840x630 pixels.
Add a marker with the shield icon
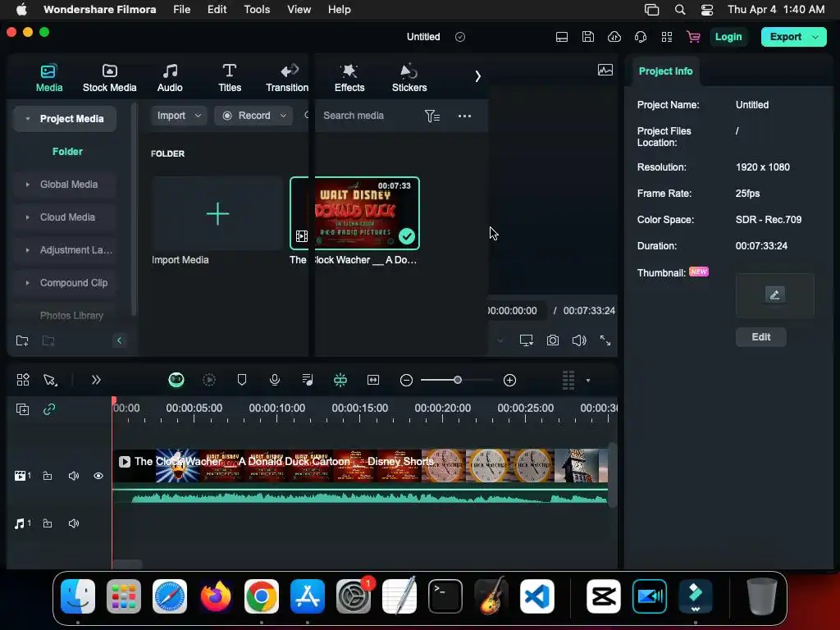[242, 380]
